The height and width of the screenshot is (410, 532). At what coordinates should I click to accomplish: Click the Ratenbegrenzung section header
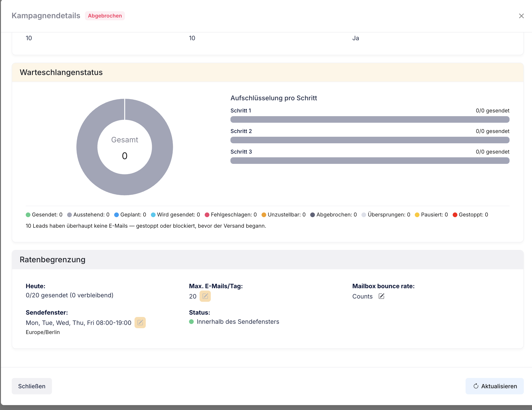268,260
